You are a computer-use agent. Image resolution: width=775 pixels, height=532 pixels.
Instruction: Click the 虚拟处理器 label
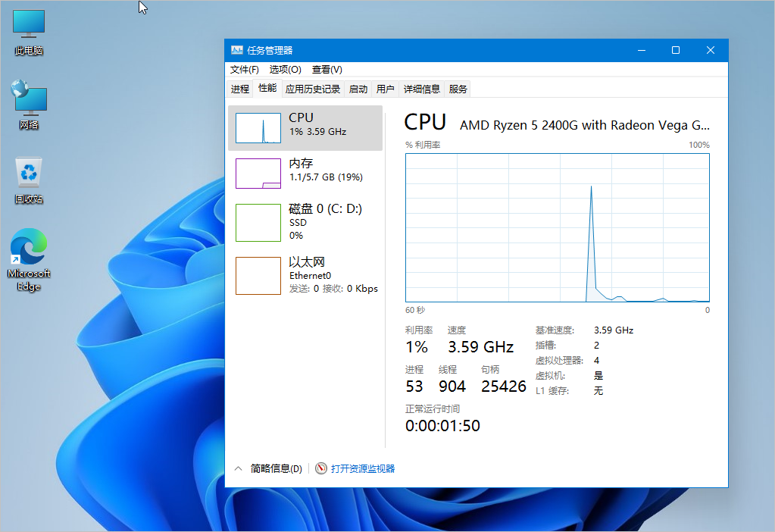pyautogui.click(x=559, y=361)
